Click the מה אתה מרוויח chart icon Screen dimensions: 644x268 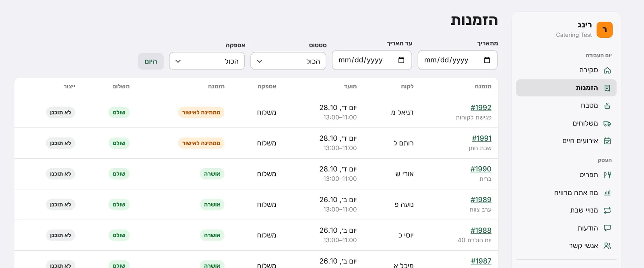click(607, 192)
